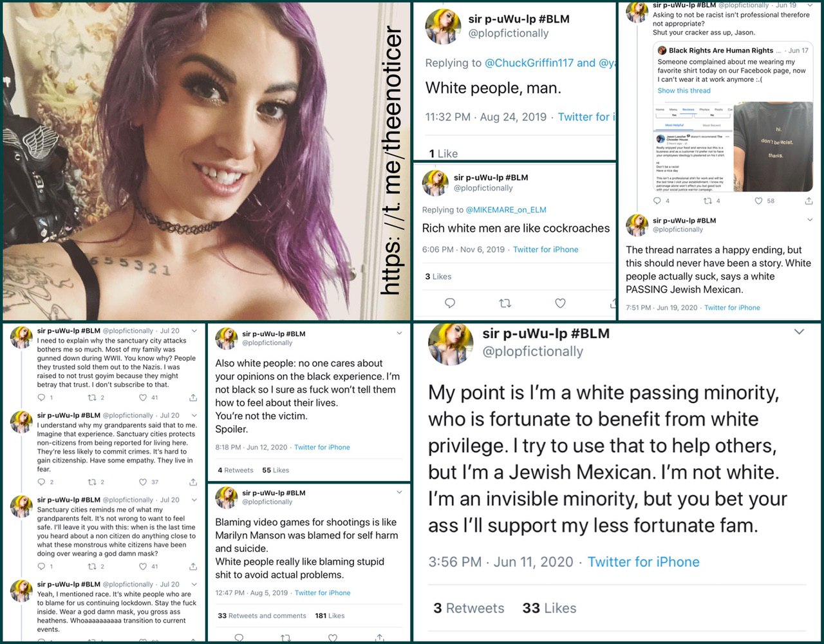Click retweet icon under Marilyn Manson tweet
This screenshot has width=824, height=644.
tap(286, 638)
